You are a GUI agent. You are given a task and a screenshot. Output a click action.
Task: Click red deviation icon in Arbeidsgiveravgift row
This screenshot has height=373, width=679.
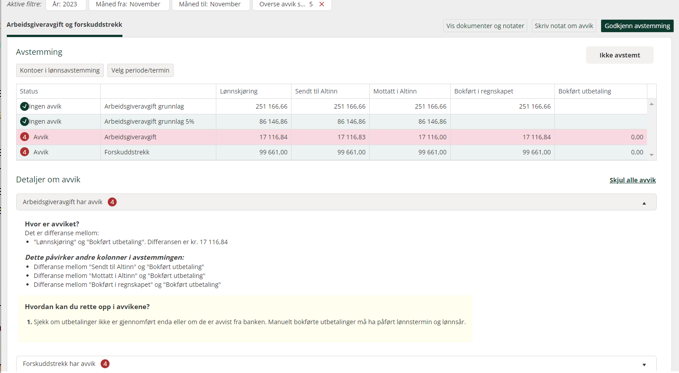click(x=24, y=137)
